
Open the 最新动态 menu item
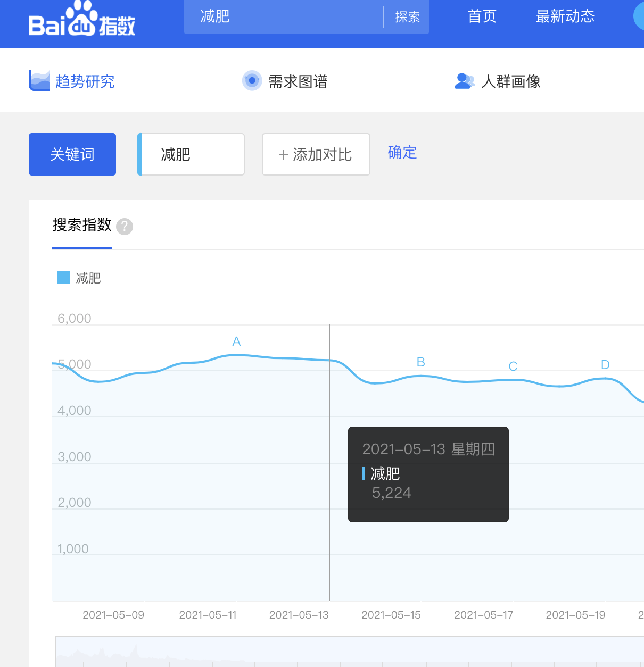(565, 16)
